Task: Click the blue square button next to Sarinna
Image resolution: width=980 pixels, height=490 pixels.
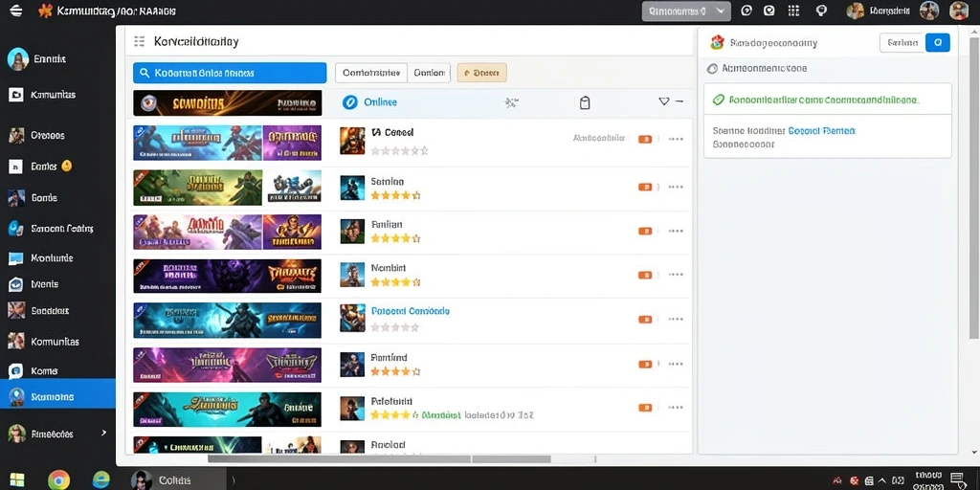Action: [x=938, y=42]
